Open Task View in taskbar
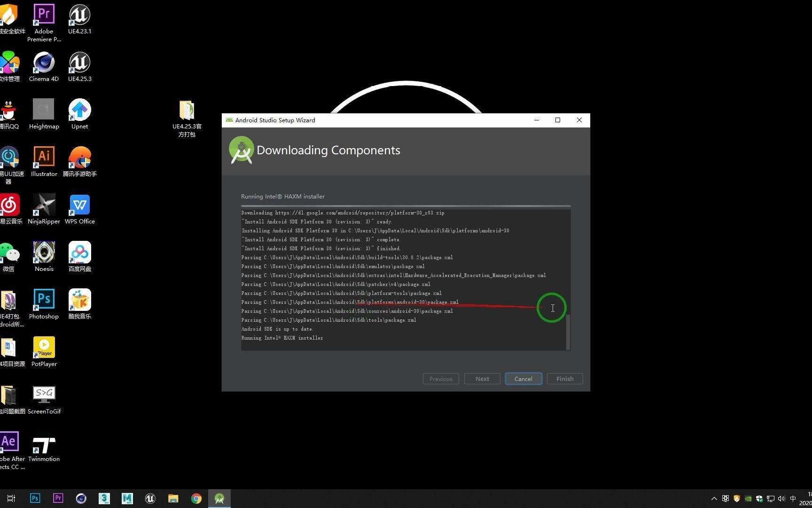The width and height of the screenshot is (812, 508). point(11,498)
